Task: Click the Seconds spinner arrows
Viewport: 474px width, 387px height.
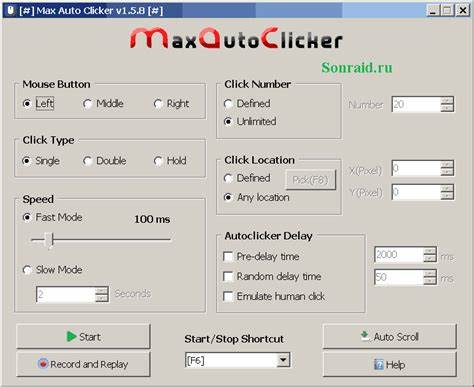Action: [x=102, y=294]
